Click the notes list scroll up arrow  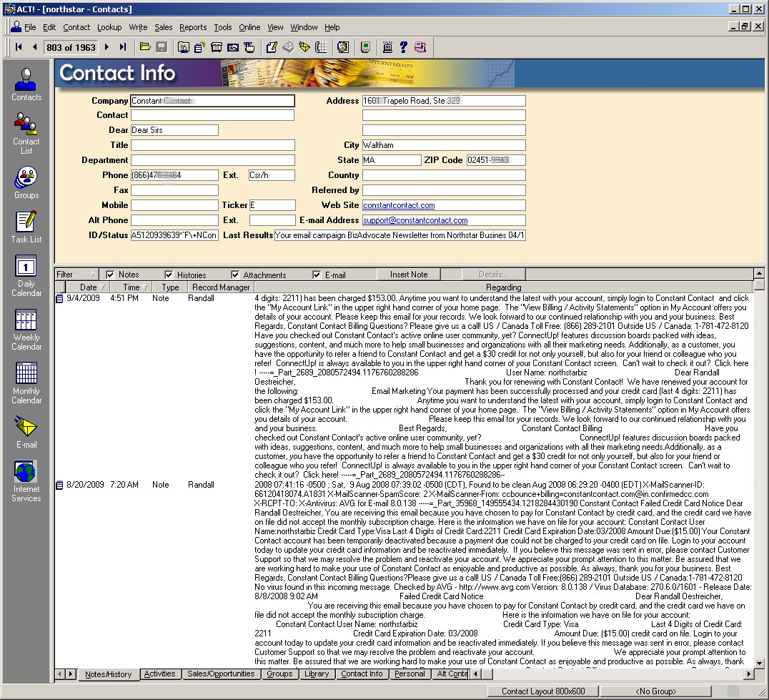[x=759, y=273]
